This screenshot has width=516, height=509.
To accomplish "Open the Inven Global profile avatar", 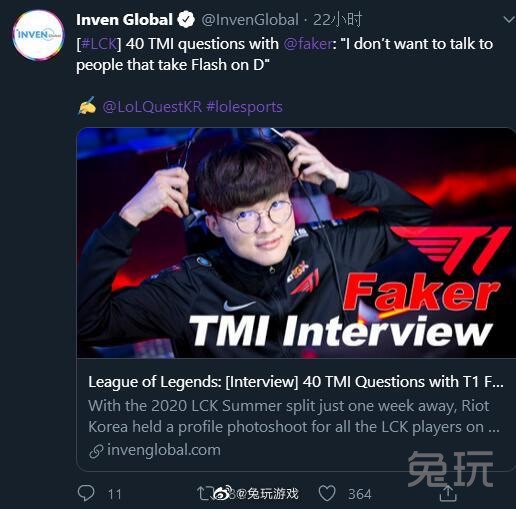I will (x=38, y=35).
